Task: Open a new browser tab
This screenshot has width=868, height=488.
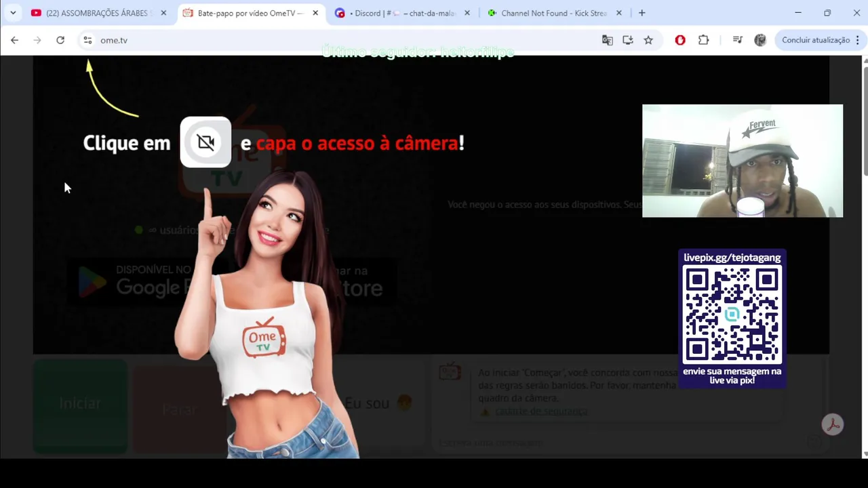Action: point(642,13)
